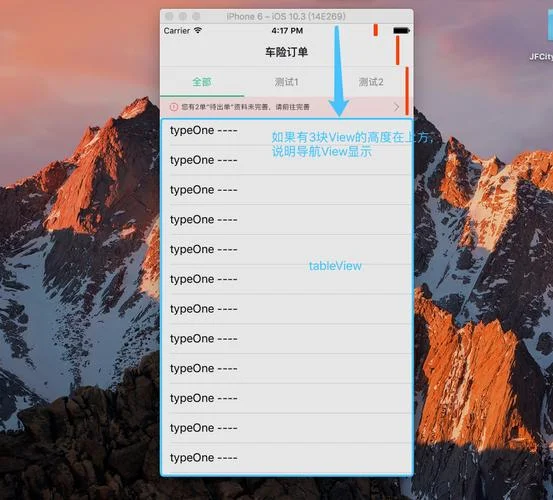Click the red warning icon in pink banner
Screen dimensions: 553x500
click(174, 107)
